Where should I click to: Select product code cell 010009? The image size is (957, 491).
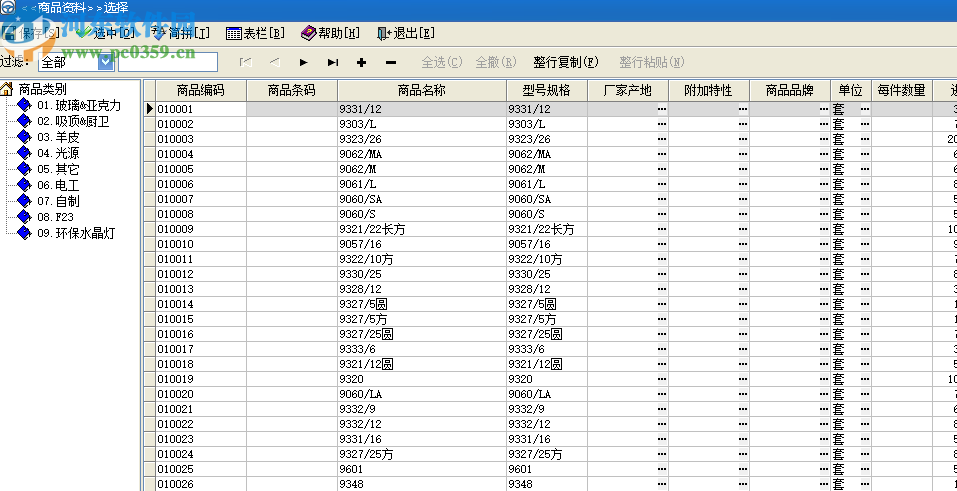coord(201,229)
